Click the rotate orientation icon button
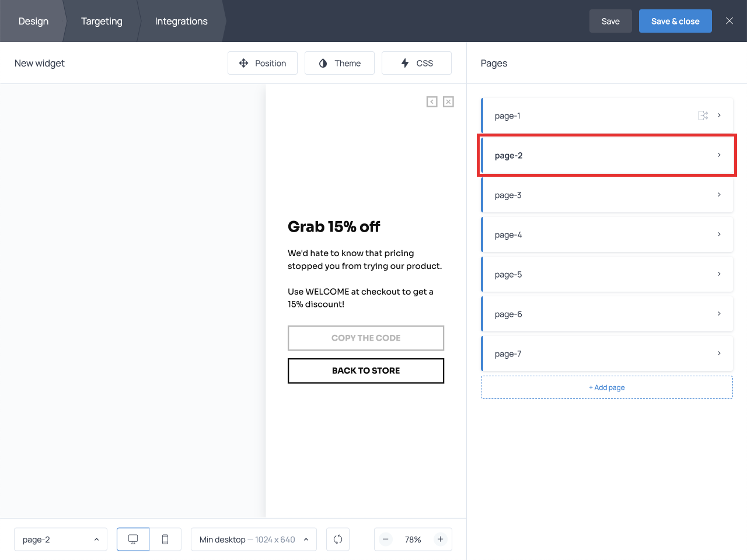 click(x=338, y=540)
